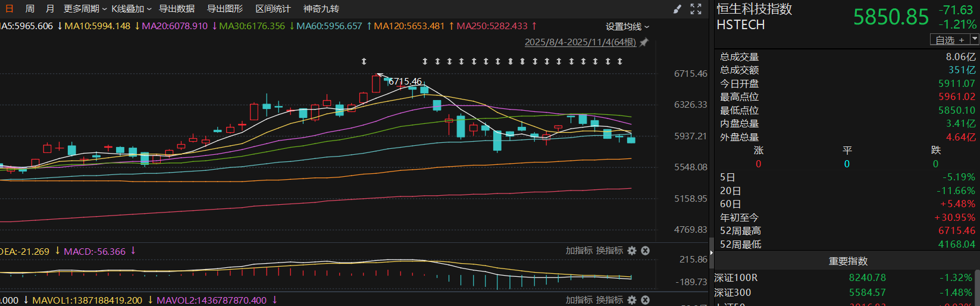Click the 今日开盘 5911.07 row

(847, 84)
